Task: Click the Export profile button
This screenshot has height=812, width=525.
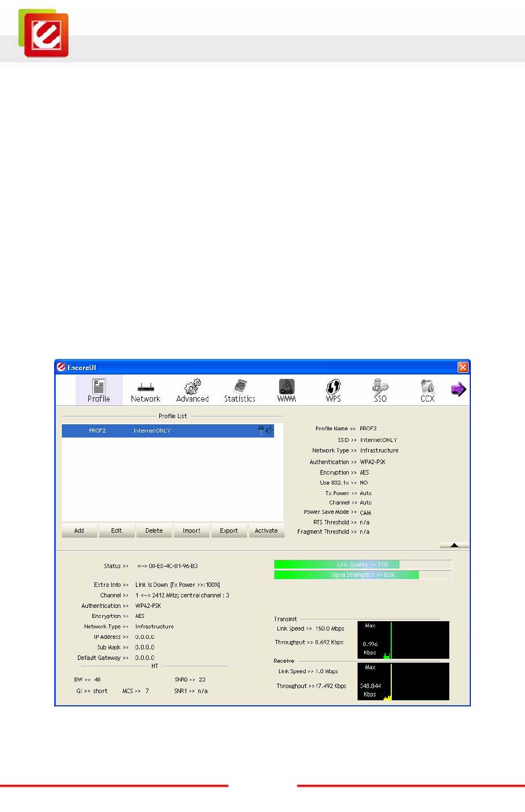Action: point(229,530)
